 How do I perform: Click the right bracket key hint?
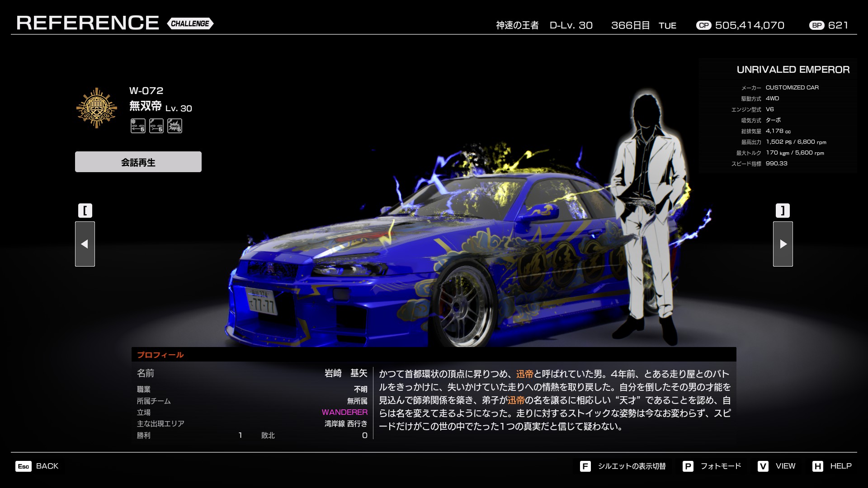(783, 211)
